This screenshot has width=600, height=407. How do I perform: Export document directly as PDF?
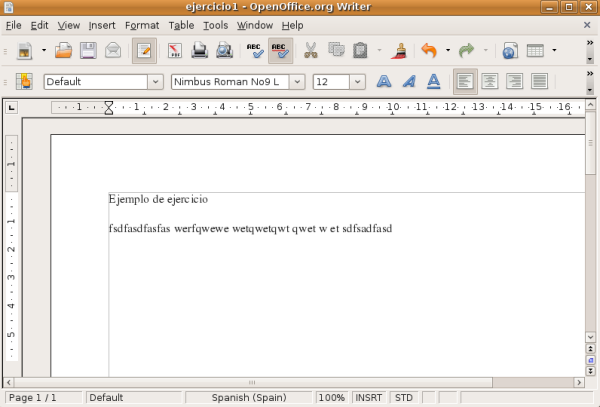(175, 50)
